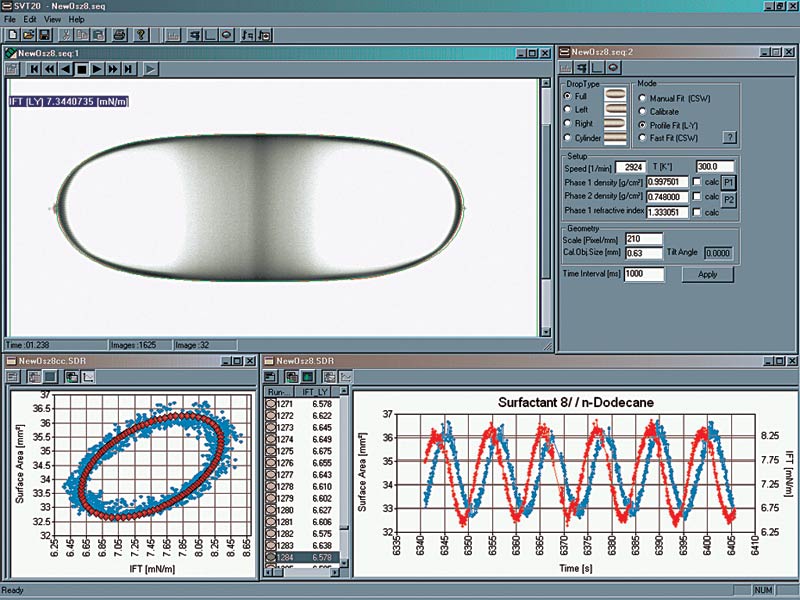Edit the Time Interval input field

pos(645,274)
